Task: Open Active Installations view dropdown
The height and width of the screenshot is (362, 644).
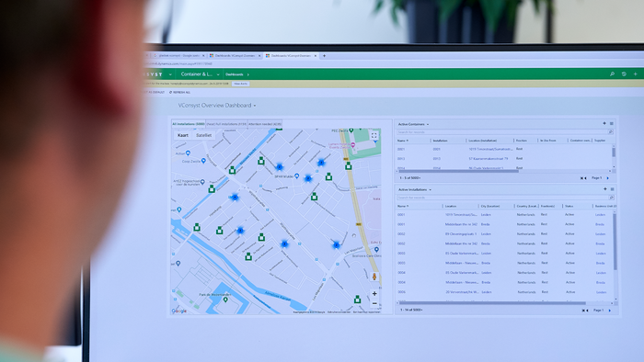Action: coord(430,190)
